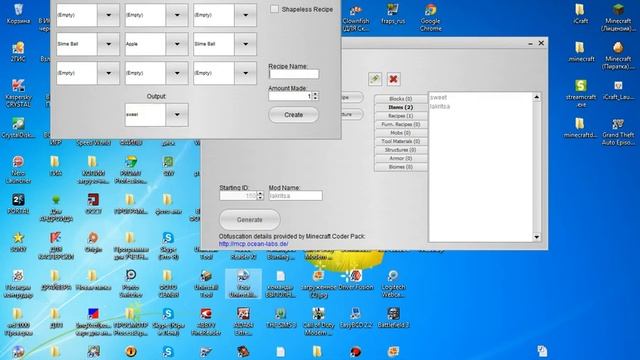Switch to the Armor (0) tab
The height and width of the screenshot is (360, 640).
[x=400, y=158]
